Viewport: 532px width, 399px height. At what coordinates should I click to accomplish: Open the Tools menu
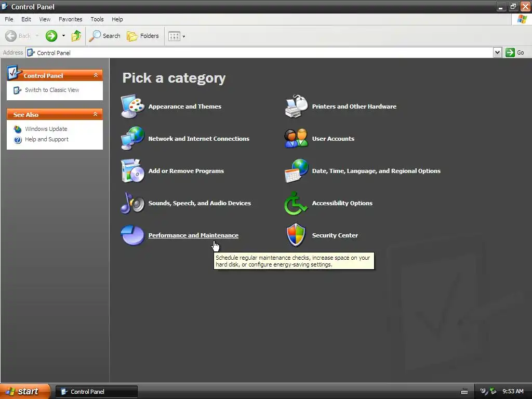[97, 19]
